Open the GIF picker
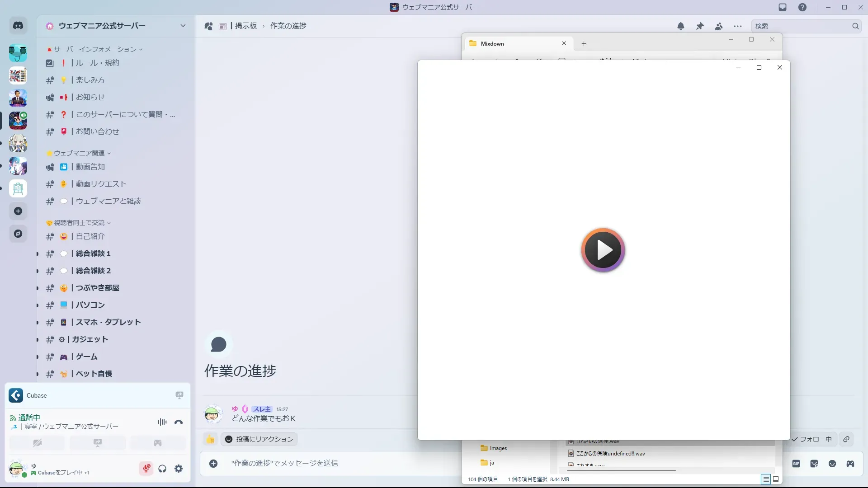Image resolution: width=868 pixels, height=488 pixels. (x=796, y=464)
